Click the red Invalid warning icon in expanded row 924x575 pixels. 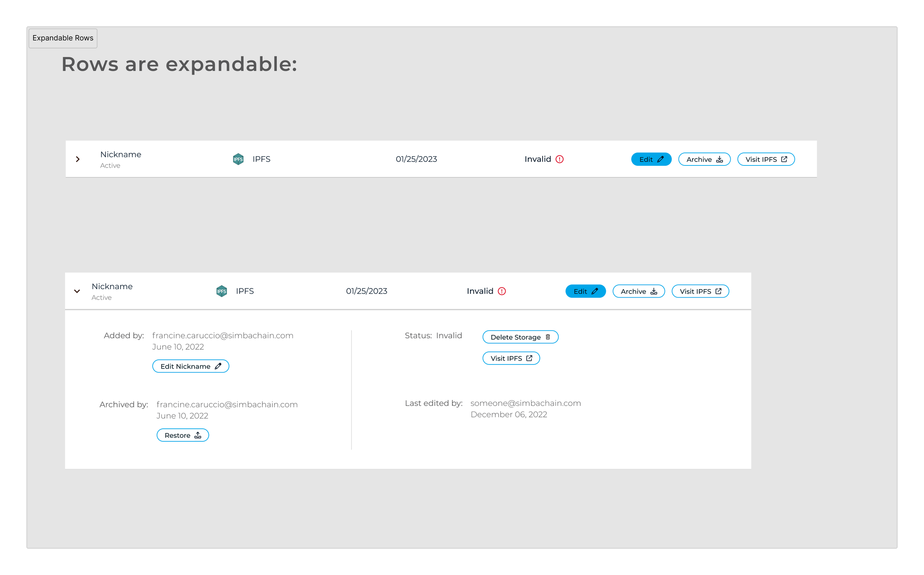[502, 291]
